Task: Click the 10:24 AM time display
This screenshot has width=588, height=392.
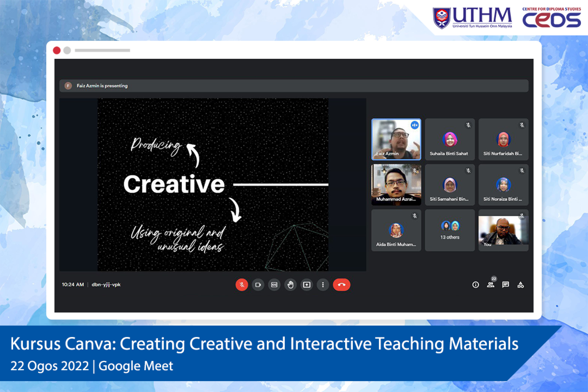Action: coord(73,284)
